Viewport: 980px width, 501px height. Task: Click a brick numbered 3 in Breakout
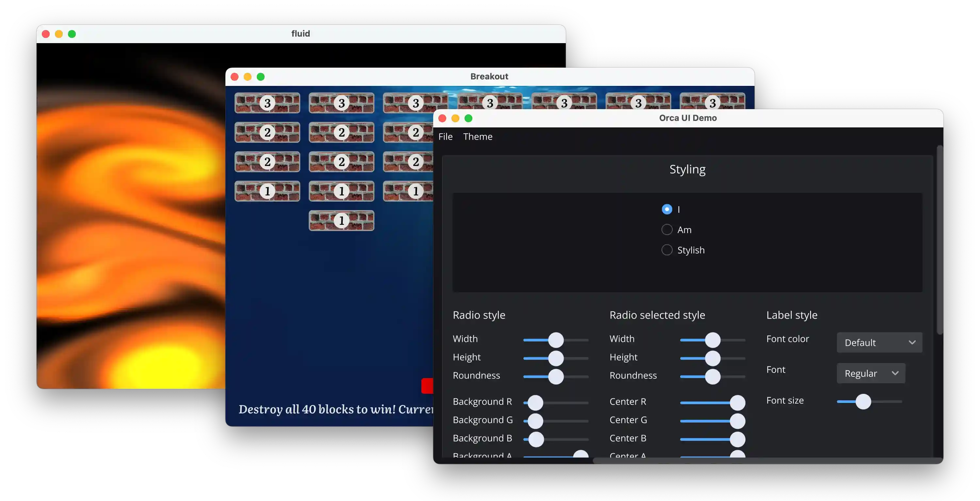coord(267,102)
